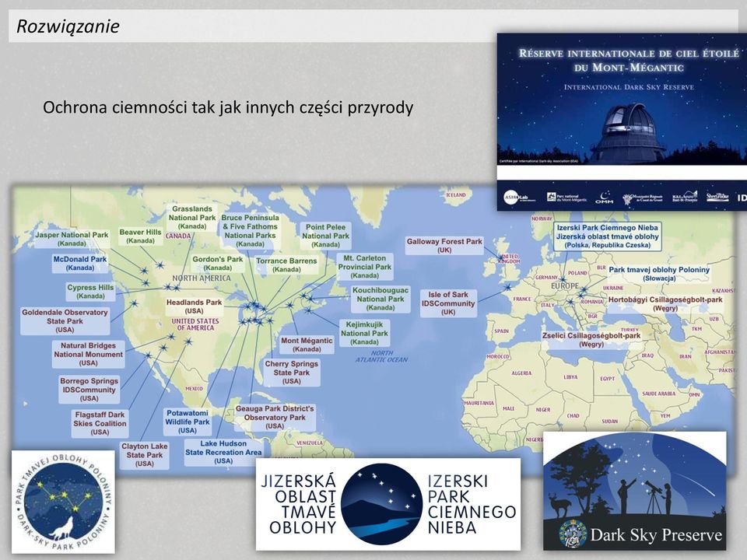
Task: Click the Park tmavej oblohy Poloniny label
Action: pos(659,274)
